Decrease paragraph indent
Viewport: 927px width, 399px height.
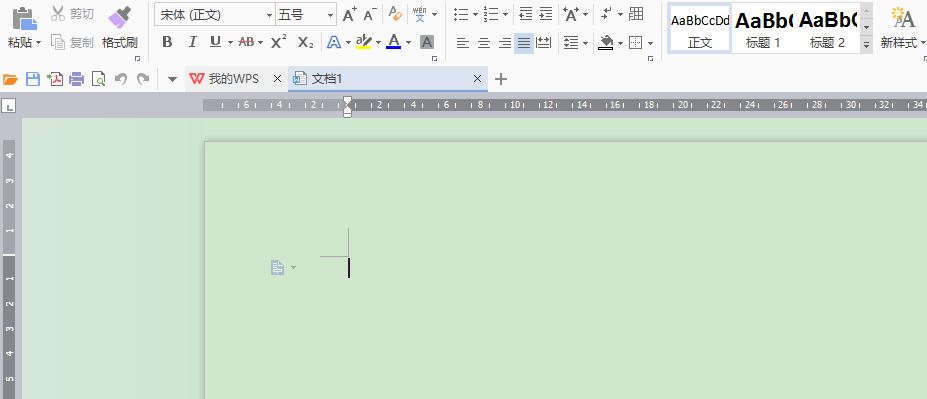click(526, 14)
